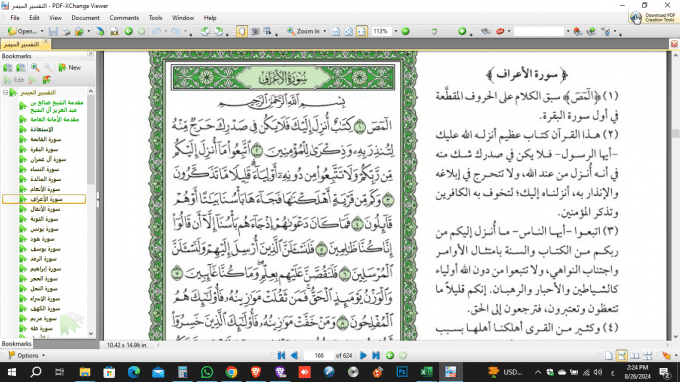Open Google Chrome from the taskbar
This screenshot has width=680, height=382.
pos(232,372)
